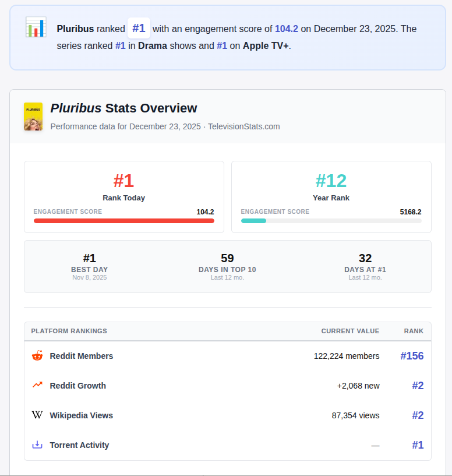This screenshot has height=476, width=452.
Task: Click the bold Pluribus name in banner
Action: coord(75,29)
